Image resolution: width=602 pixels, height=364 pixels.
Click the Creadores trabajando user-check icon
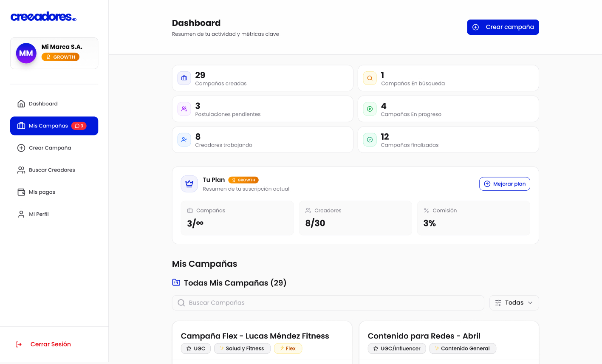pos(184,140)
